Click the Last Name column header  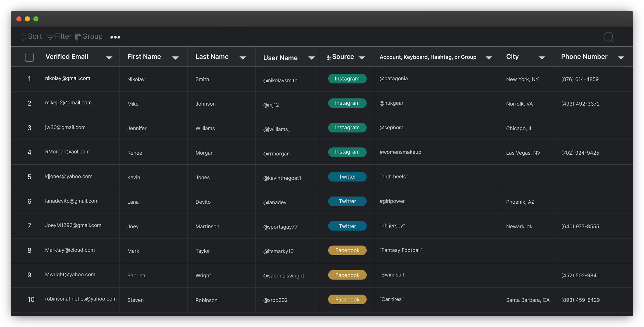[212, 57]
